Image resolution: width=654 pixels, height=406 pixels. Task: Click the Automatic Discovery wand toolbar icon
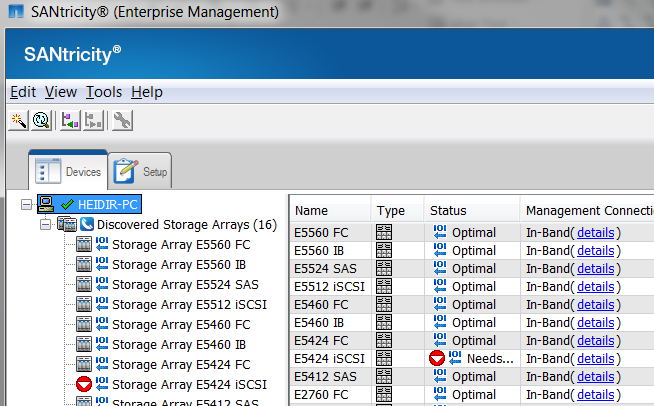19,121
